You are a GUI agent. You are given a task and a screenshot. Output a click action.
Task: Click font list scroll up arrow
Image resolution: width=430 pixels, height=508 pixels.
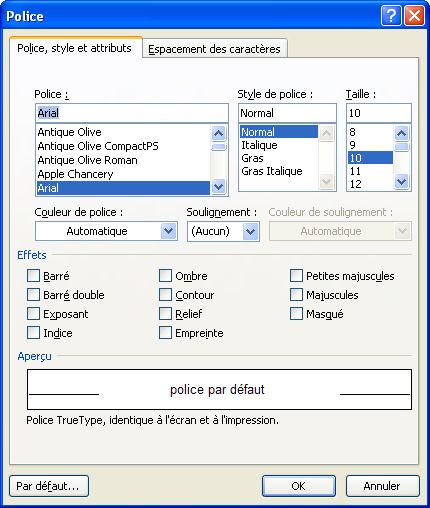[x=218, y=133]
